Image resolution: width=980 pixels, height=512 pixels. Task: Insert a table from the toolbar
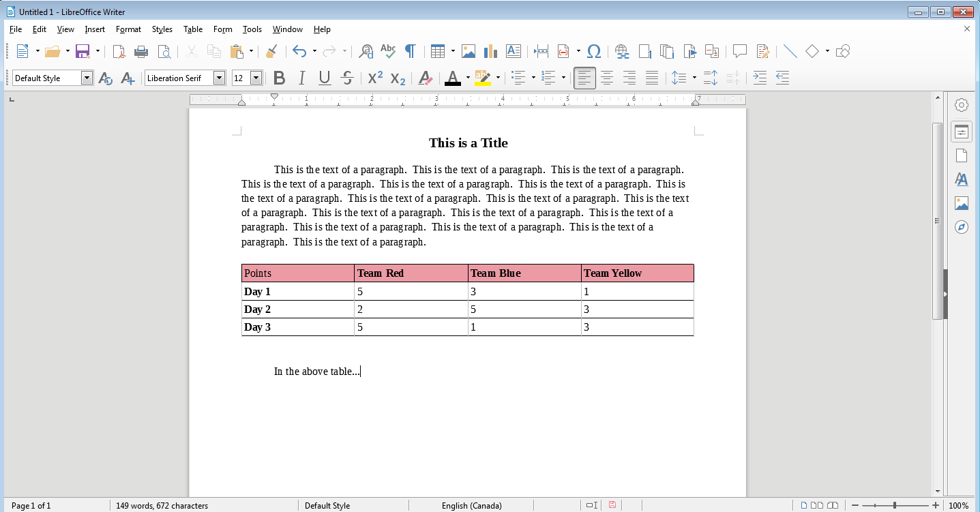pos(437,51)
